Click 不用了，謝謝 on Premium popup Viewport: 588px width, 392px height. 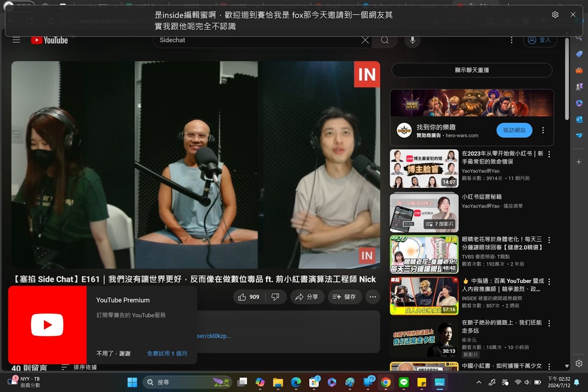tap(113, 353)
